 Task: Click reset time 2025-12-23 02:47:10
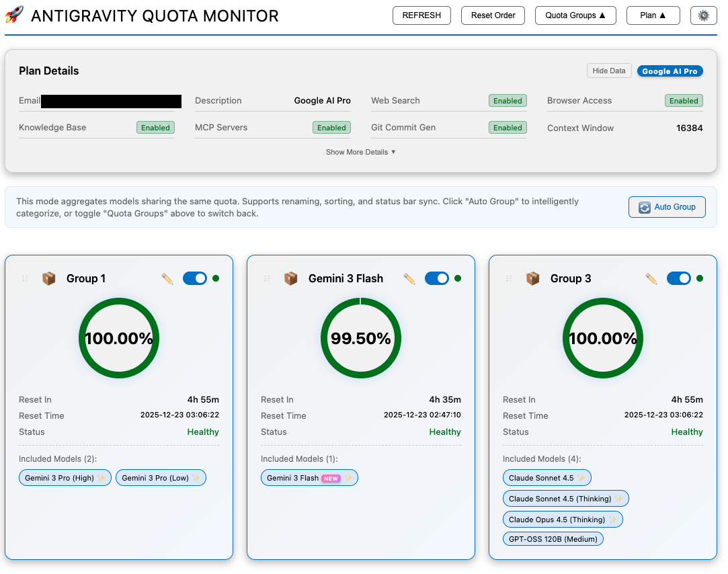tap(422, 415)
